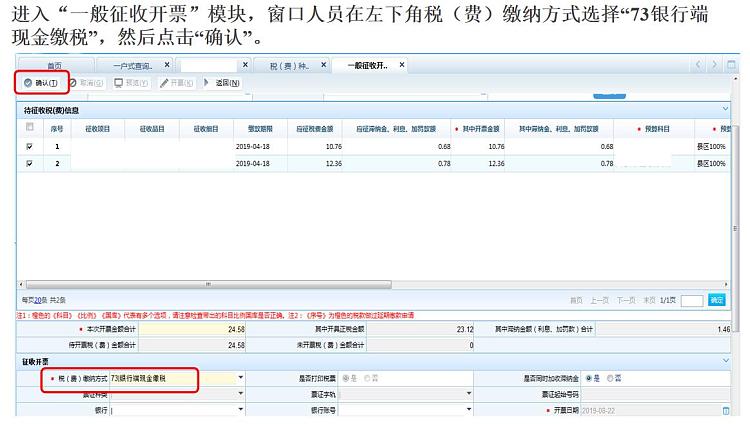The image size is (750, 424).
Task: Click the table's horizontal scrollbar thumb
Action: (209, 284)
